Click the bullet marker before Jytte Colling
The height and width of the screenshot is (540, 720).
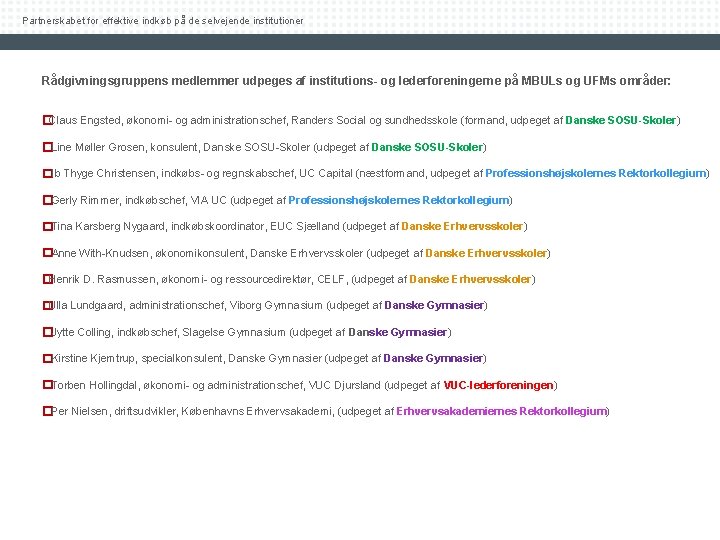click(48, 332)
